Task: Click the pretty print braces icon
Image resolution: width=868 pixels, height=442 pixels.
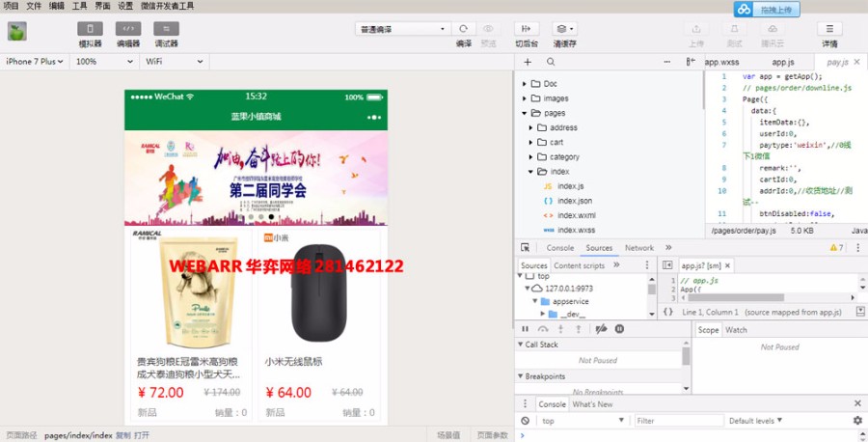Action: coord(668,312)
